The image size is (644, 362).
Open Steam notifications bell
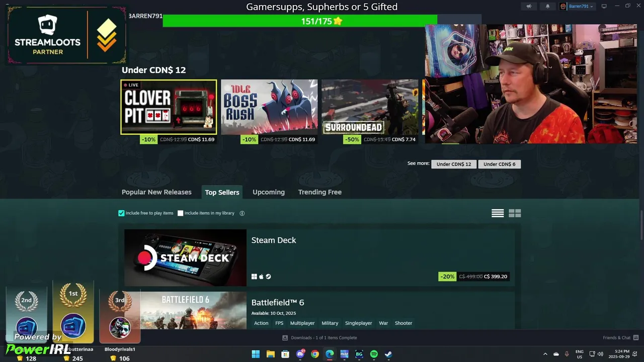[x=548, y=7]
